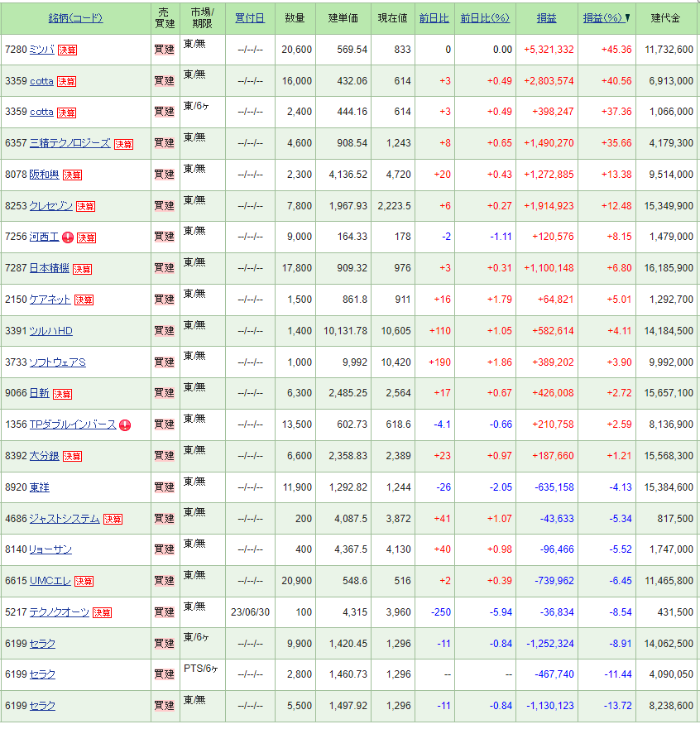Open セラク link in the 9,900-share row
700x729 pixels.
42,644
